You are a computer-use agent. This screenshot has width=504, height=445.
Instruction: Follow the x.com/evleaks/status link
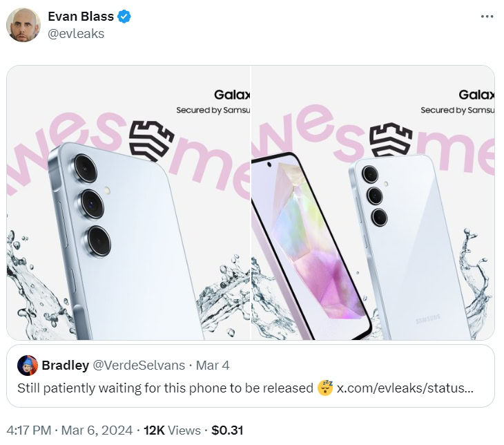coord(405,388)
